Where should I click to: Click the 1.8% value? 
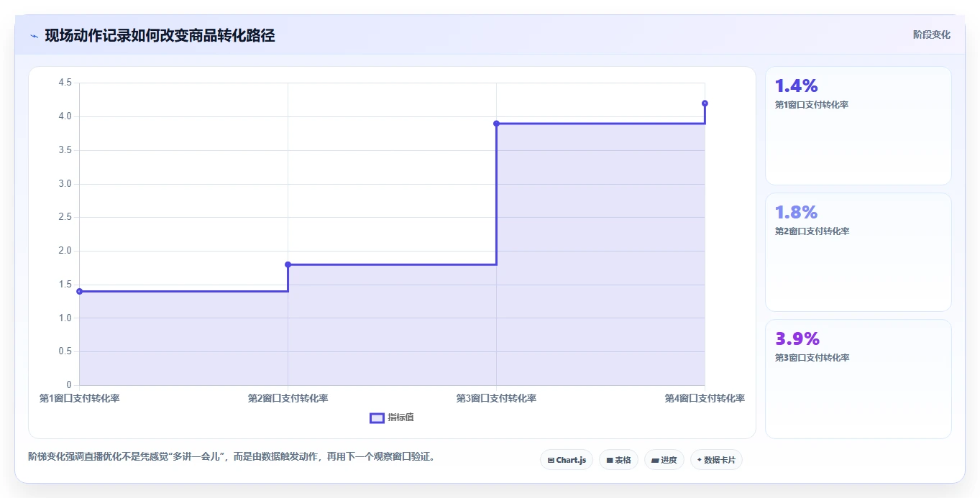click(x=796, y=213)
